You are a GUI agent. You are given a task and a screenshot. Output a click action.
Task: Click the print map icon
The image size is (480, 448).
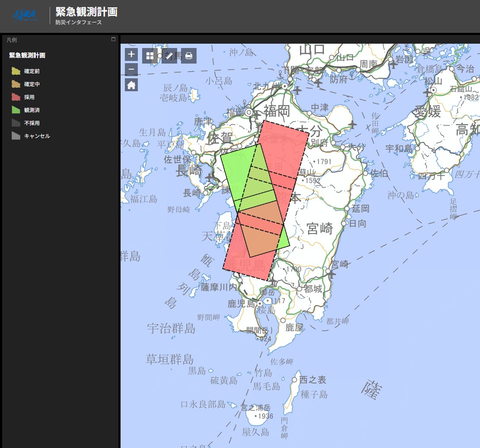click(x=188, y=56)
